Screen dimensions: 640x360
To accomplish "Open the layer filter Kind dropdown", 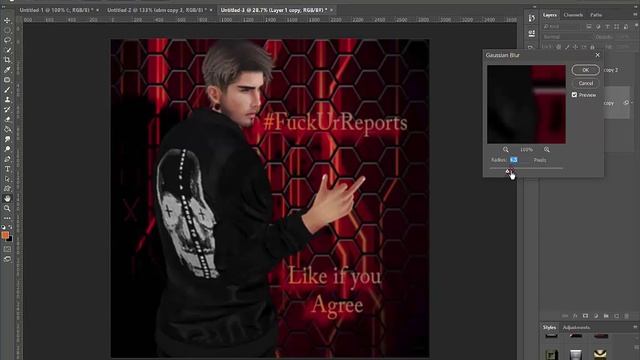I will pyautogui.click(x=561, y=27).
